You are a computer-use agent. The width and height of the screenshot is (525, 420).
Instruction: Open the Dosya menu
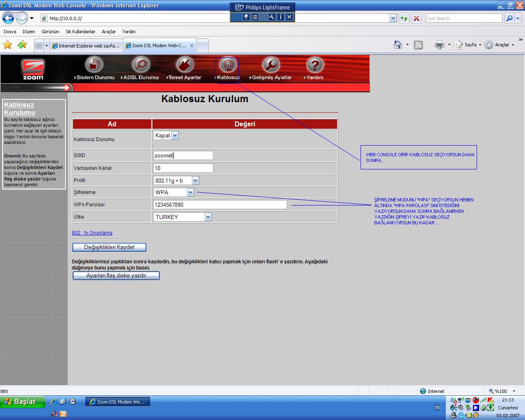click(10, 32)
